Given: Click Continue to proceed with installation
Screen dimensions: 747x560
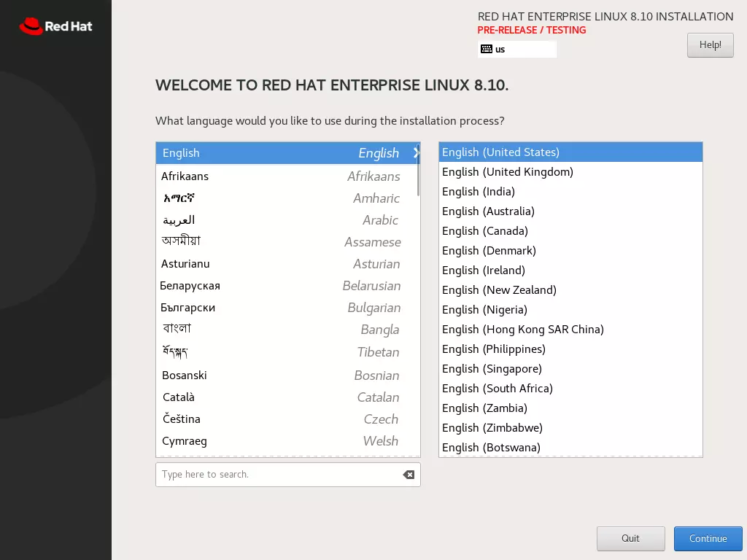Looking at the screenshot, I should [x=707, y=538].
